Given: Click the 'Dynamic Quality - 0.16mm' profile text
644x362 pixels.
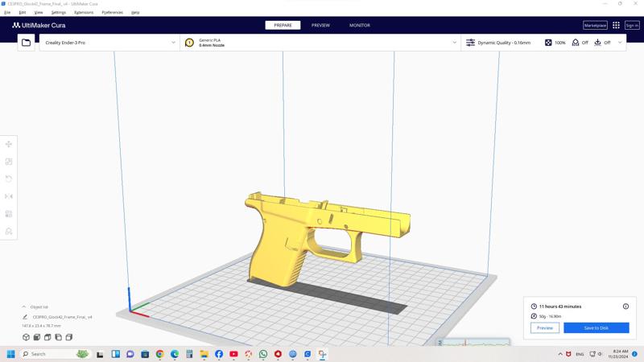Looking at the screenshot, I should (504, 43).
